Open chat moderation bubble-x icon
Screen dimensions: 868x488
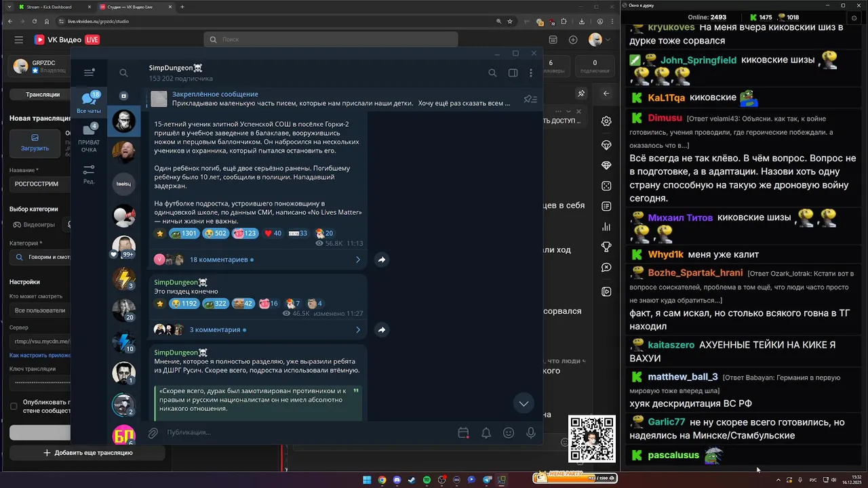pyautogui.click(x=606, y=268)
